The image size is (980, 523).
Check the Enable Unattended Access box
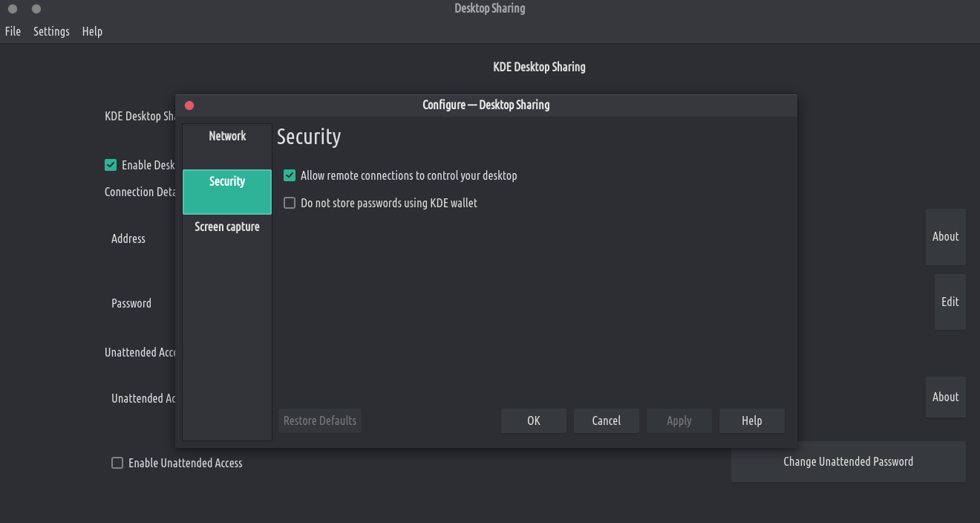(117, 463)
